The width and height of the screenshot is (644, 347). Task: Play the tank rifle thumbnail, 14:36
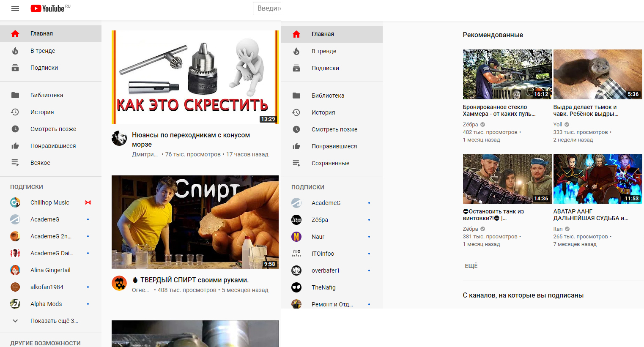point(507,179)
